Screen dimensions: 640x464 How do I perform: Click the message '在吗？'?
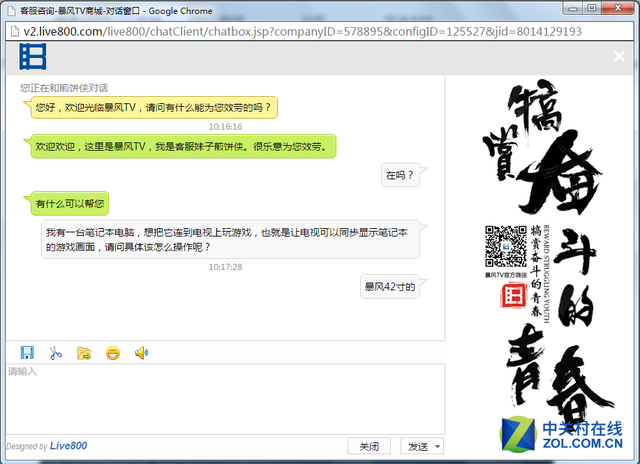[x=400, y=175]
